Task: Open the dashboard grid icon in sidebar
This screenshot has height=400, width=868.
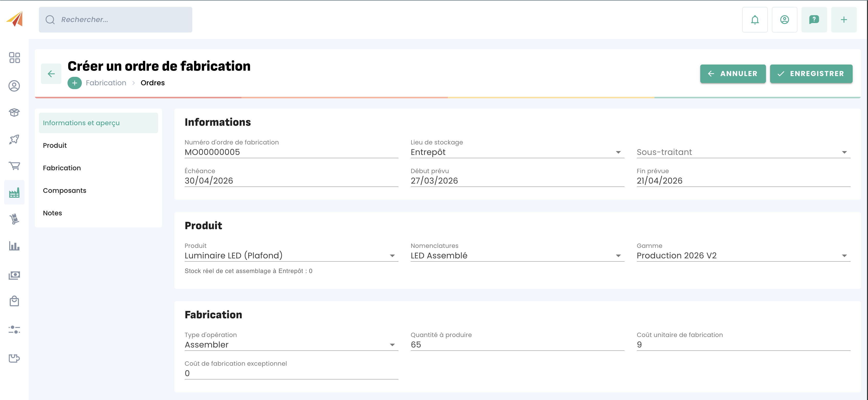Action: [14, 58]
